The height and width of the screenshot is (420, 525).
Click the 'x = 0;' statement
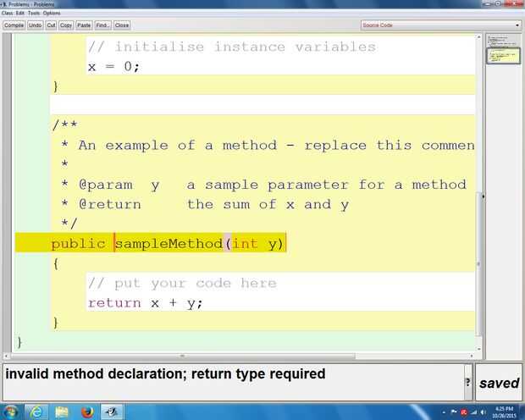coord(113,66)
